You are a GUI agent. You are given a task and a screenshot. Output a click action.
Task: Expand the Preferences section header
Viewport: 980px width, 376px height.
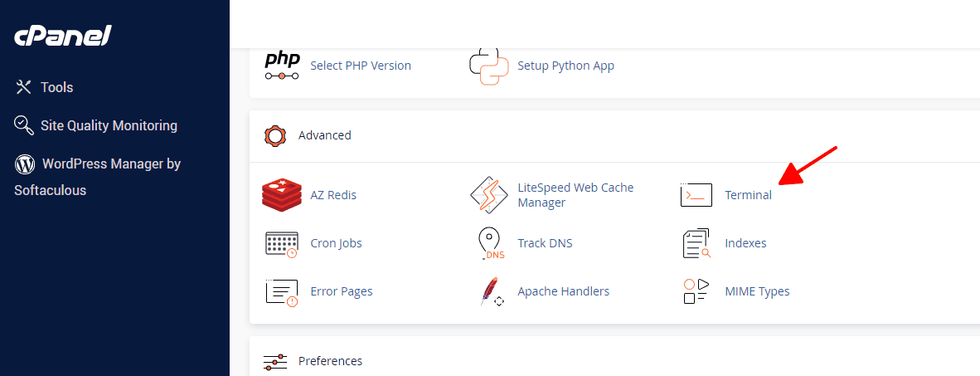[x=330, y=361]
